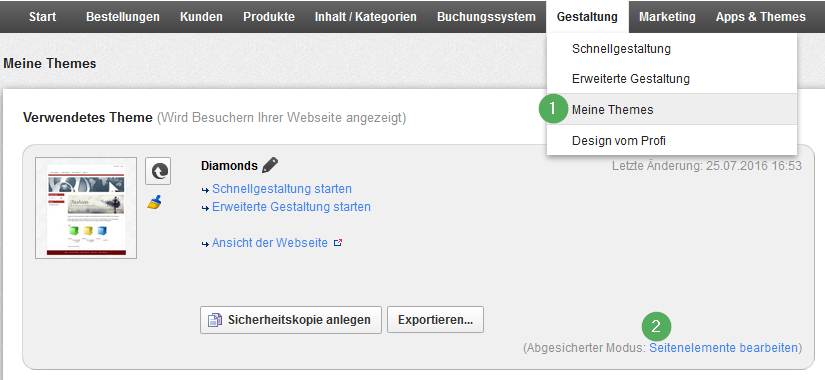Click the reset arrow icon beside the thumbnail

[x=158, y=171]
